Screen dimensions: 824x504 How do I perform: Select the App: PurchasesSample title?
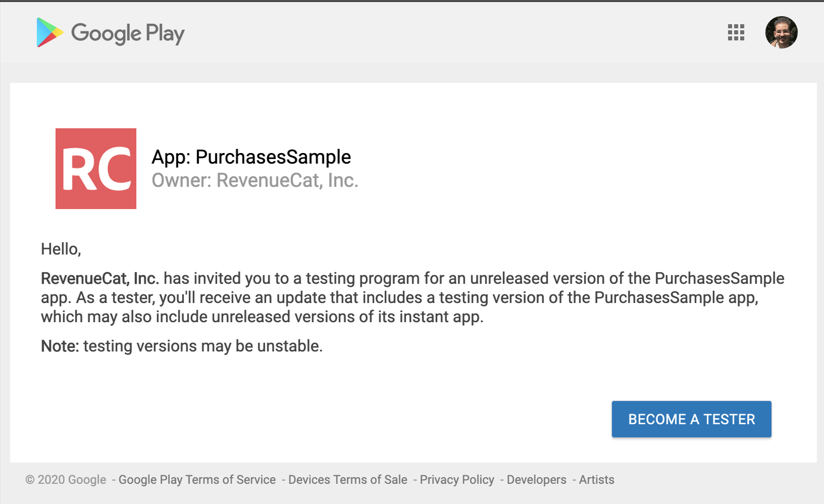[x=251, y=157]
